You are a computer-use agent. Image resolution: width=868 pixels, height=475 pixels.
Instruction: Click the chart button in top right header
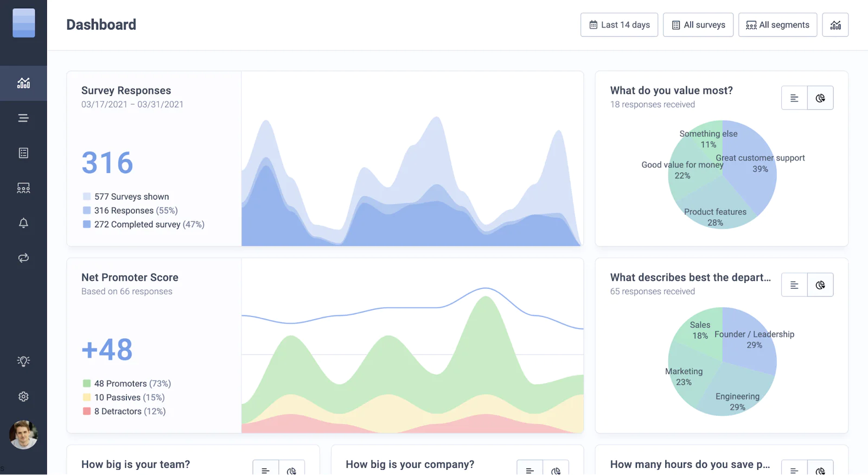pyautogui.click(x=835, y=25)
